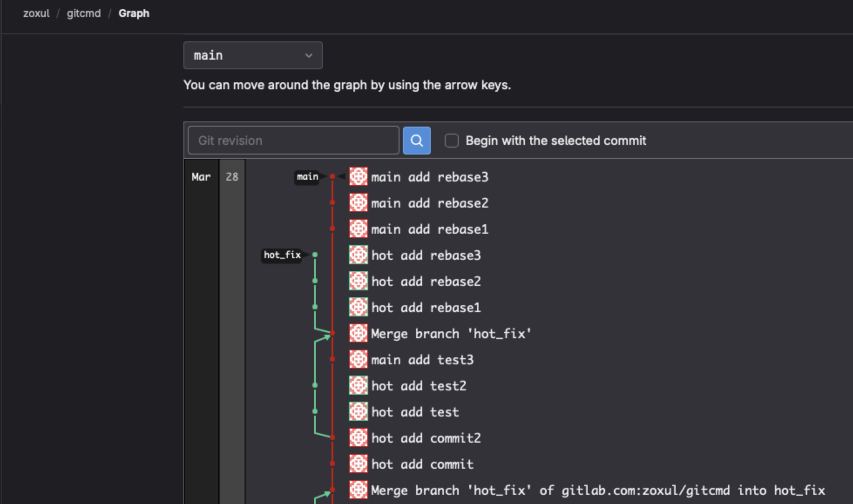Screen dimensions: 853x504
Task: Click avatar beside "Merge branch 'hot_fix'" commit
Action: coord(358,333)
